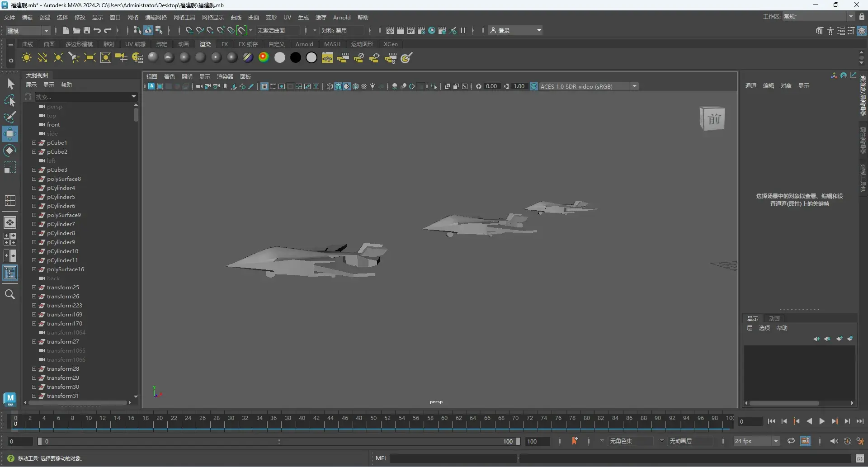Click the range slider bar handle at 100
Screen dimensions: 868x467
point(518,441)
